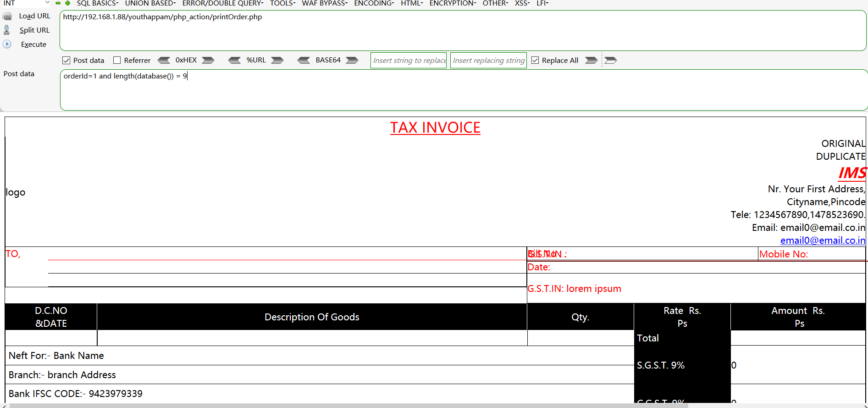The height and width of the screenshot is (408, 868).
Task: Open the INT type dropdown
Action: (26, 3)
